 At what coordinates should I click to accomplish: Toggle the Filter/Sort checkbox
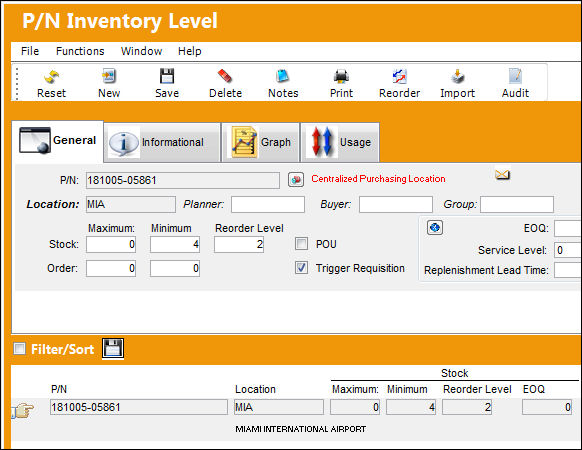pos(19,349)
